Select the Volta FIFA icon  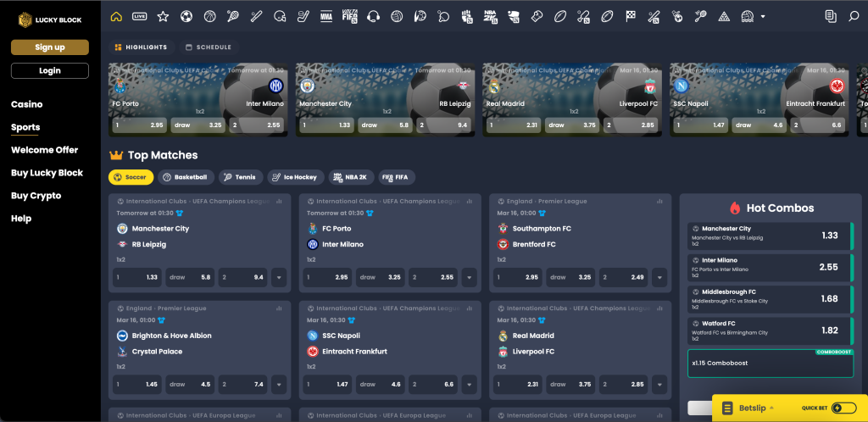click(x=349, y=17)
